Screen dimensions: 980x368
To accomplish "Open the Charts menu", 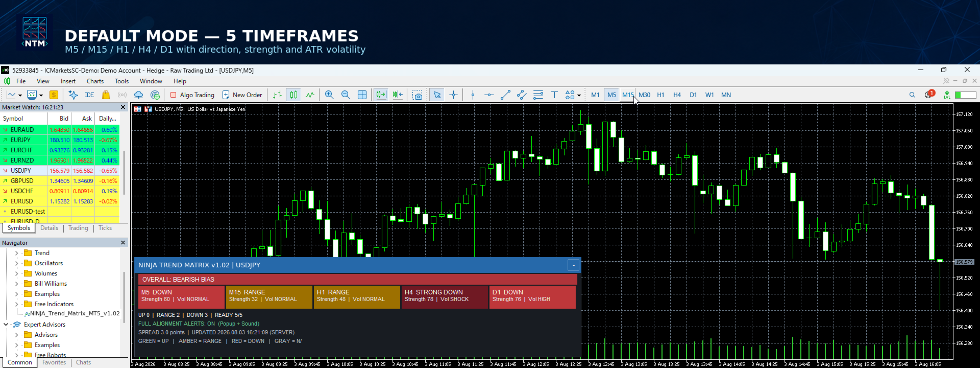I will [95, 81].
